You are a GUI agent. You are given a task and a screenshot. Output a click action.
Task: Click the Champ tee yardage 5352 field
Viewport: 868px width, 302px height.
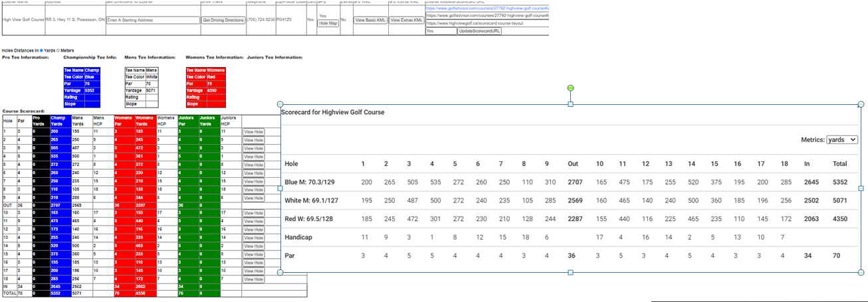[92, 90]
